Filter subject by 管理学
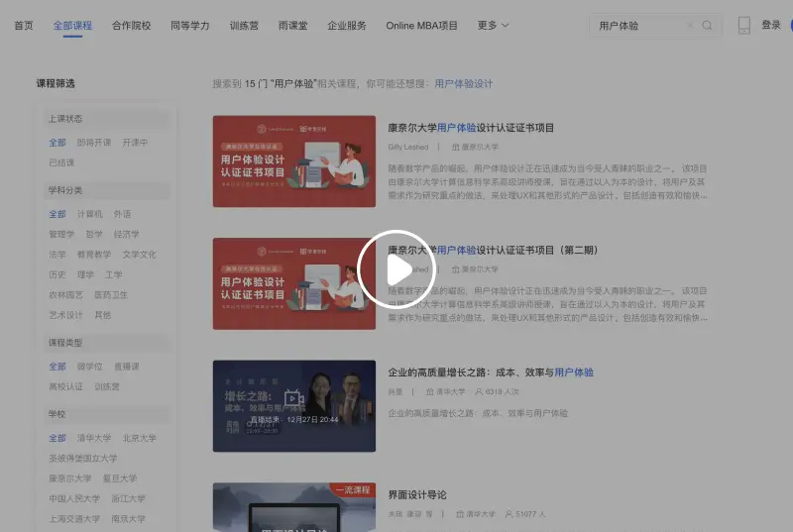Screen dimensions: 793x532 click(61, 235)
